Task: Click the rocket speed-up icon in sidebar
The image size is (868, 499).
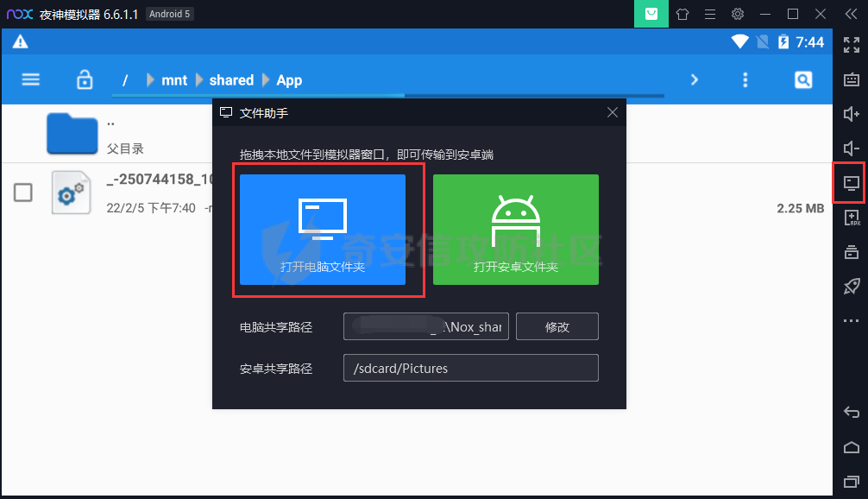Action: tap(851, 286)
